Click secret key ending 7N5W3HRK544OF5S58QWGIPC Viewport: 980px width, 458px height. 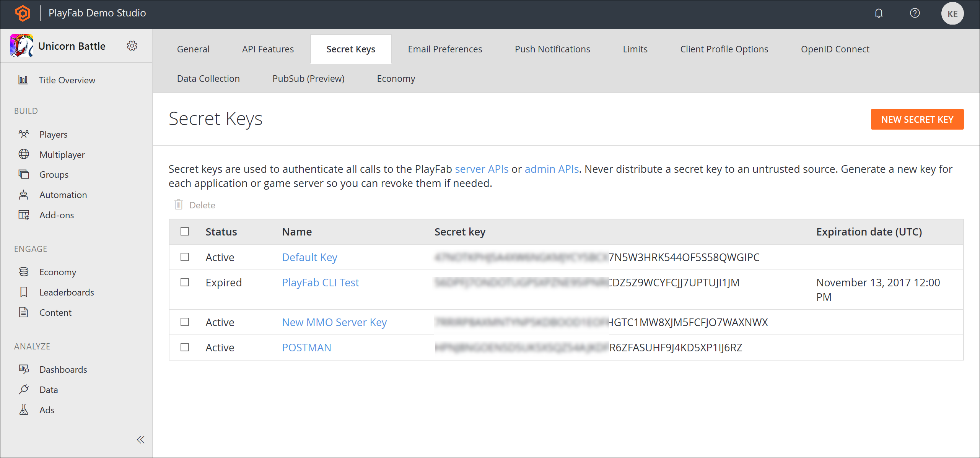click(x=597, y=257)
